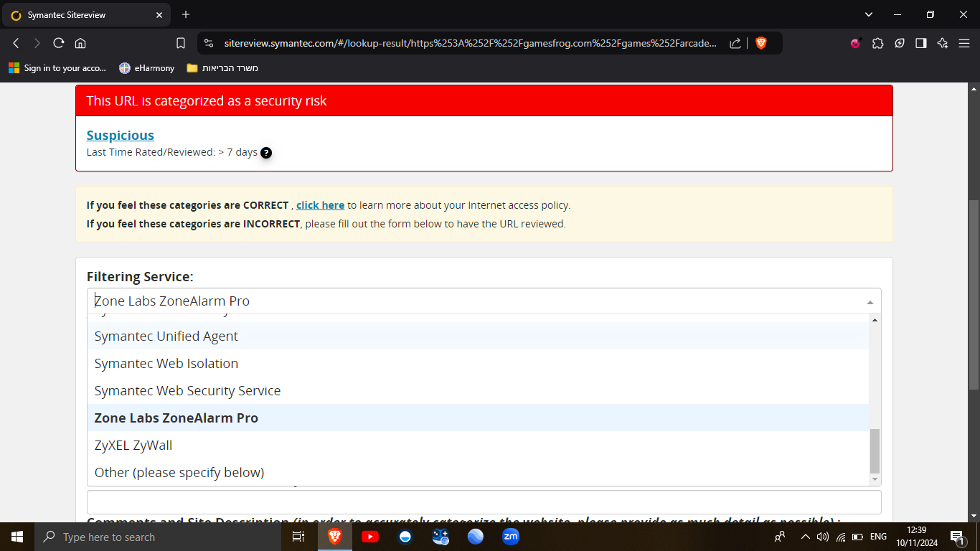980x551 pixels.
Task: Select Zone Labs ZoneAlarm Pro option
Action: (x=478, y=418)
